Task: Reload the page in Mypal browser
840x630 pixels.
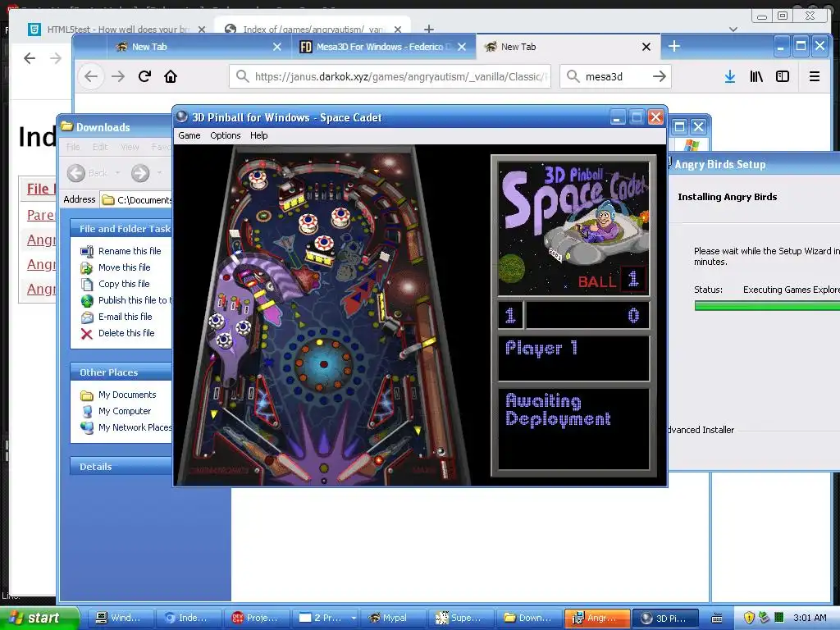Action: click(144, 76)
